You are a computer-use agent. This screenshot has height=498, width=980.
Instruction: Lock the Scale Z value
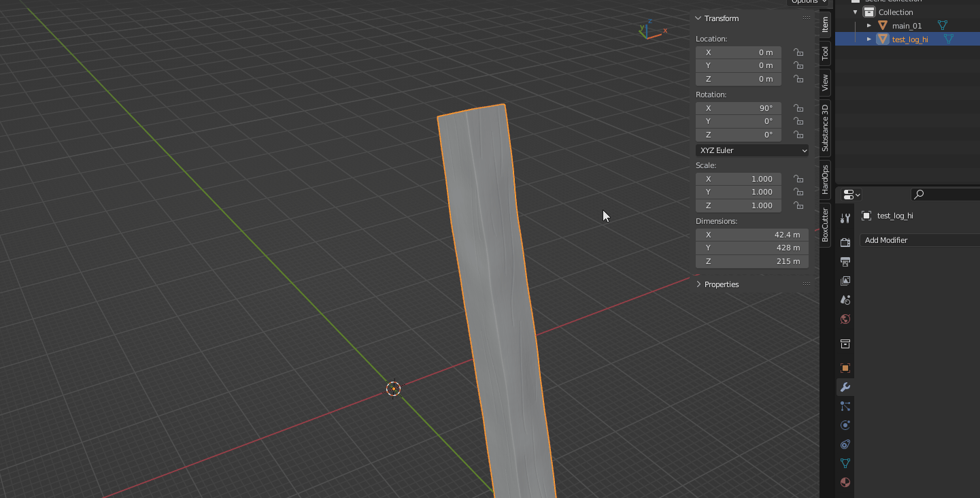click(799, 205)
